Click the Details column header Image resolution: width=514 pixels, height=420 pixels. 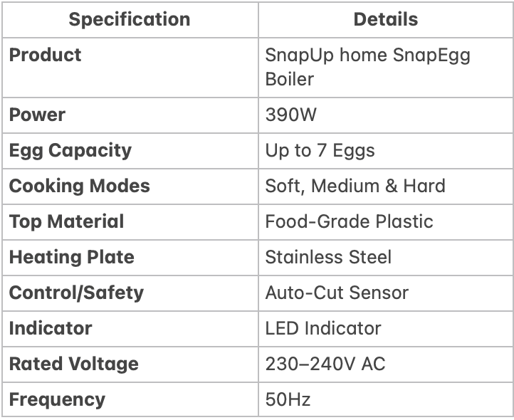pyautogui.click(x=386, y=19)
